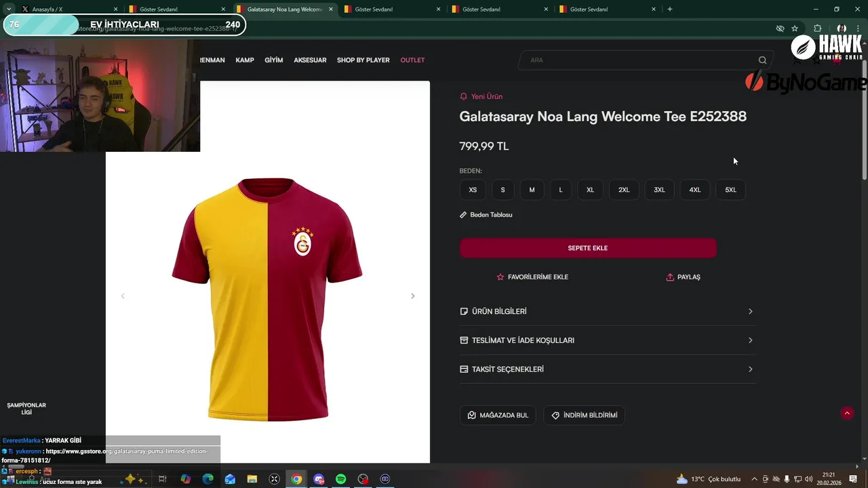Go to the next product image arrow
This screenshot has height=488, width=868.
point(412,296)
